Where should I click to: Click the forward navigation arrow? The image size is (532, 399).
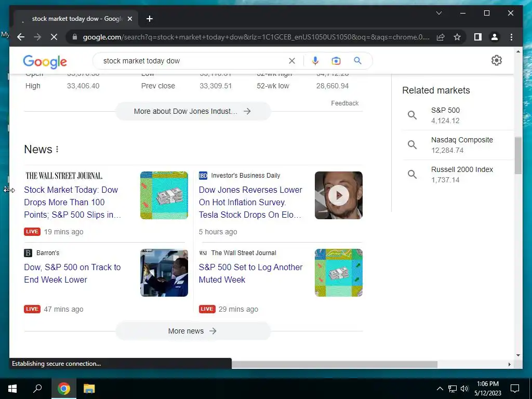[x=37, y=37]
